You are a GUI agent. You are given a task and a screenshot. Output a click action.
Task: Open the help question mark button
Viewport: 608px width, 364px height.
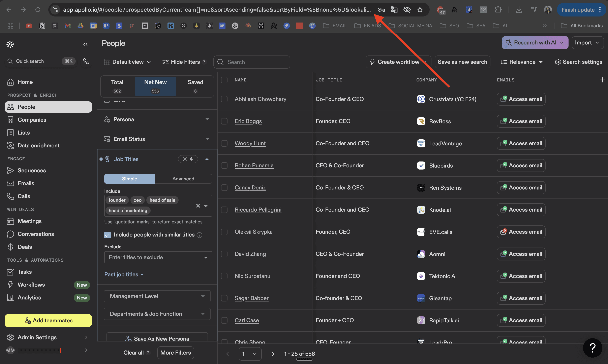click(x=592, y=348)
